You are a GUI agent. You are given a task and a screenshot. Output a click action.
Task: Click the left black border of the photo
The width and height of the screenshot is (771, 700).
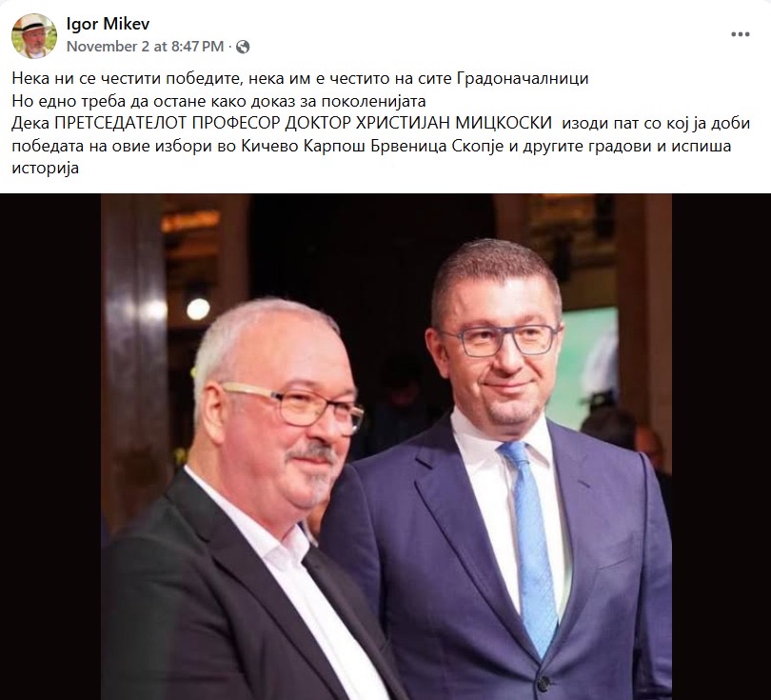coord(50,446)
